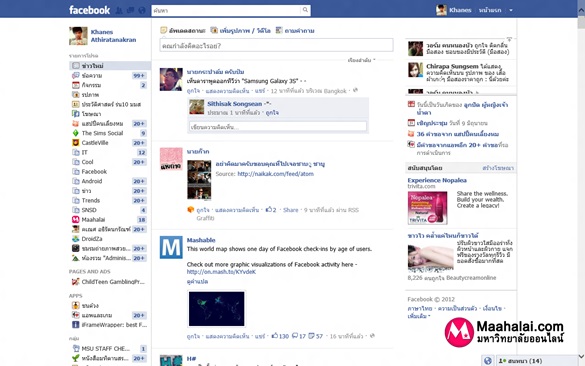Click poster avatar on Samsung Galaxy post
This screenshot has width=585, height=366.
(x=171, y=79)
